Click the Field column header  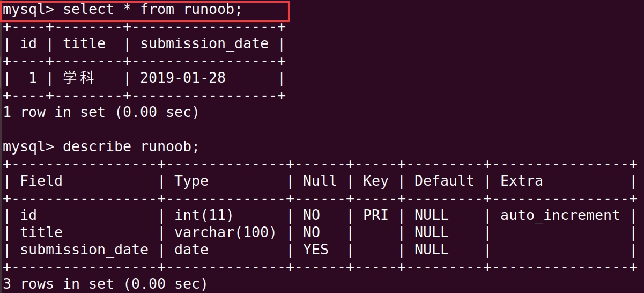pyautogui.click(x=41, y=181)
